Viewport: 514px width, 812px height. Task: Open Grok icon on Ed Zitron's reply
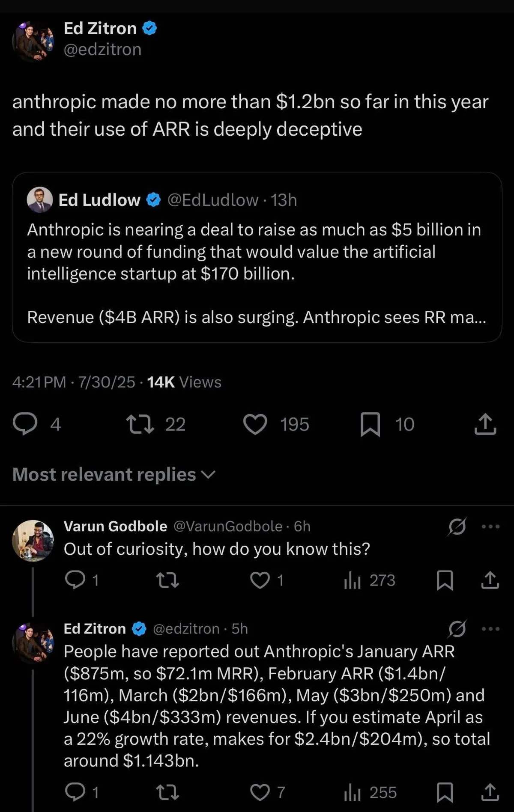[457, 628]
